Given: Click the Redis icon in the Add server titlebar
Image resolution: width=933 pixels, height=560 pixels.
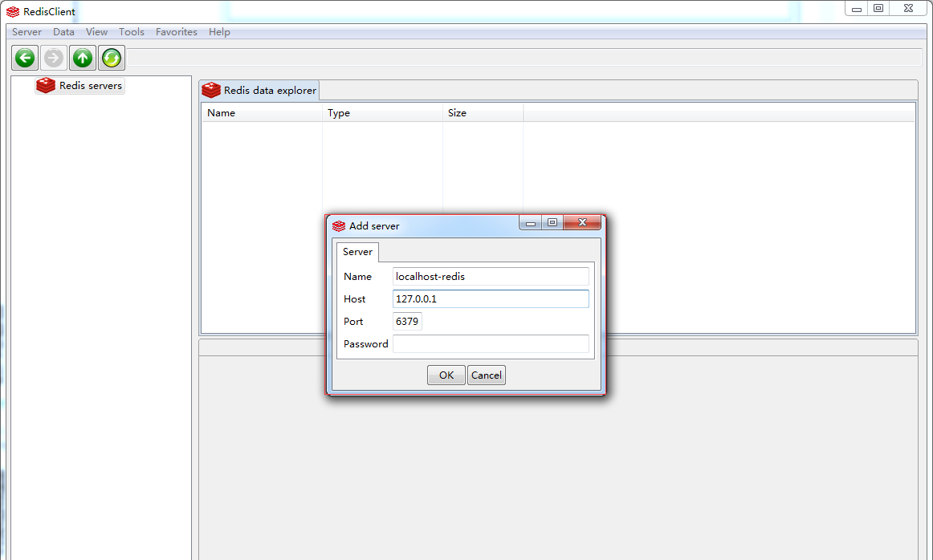Looking at the screenshot, I should point(338,225).
